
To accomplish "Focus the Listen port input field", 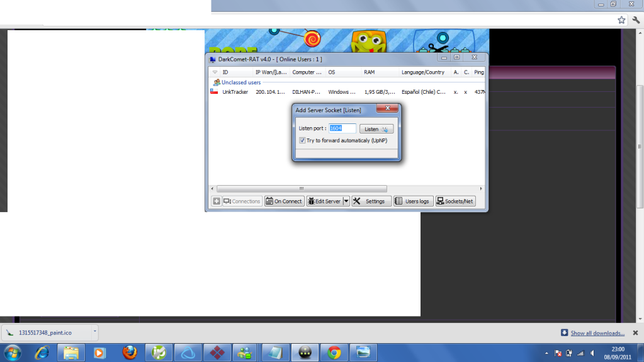I will click(x=342, y=128).
